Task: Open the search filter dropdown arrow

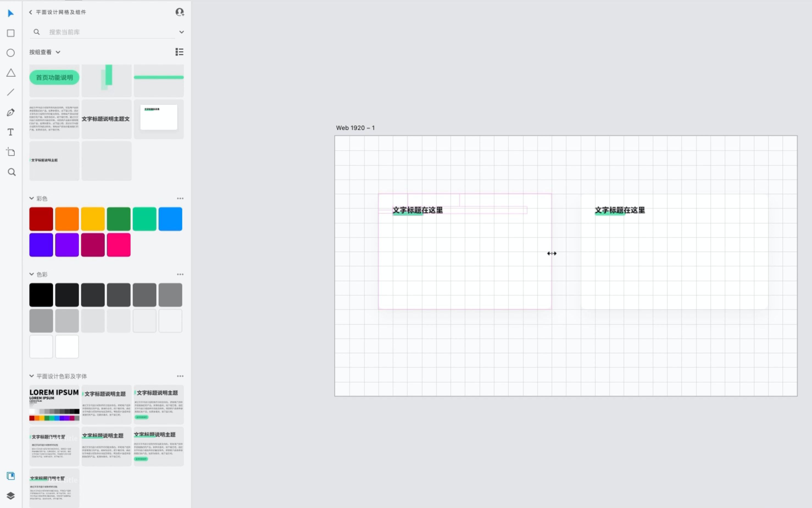Action: 182,32
